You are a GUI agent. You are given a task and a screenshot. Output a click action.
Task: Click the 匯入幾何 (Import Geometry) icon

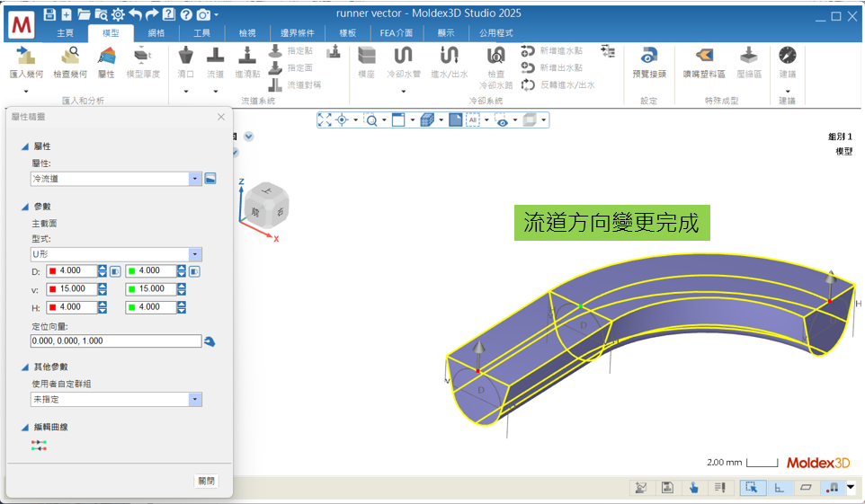25,57
